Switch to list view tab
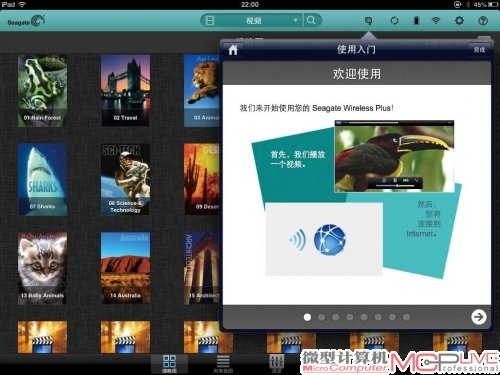The width and height of the screenshot is (500, 375). click(223, 364)
